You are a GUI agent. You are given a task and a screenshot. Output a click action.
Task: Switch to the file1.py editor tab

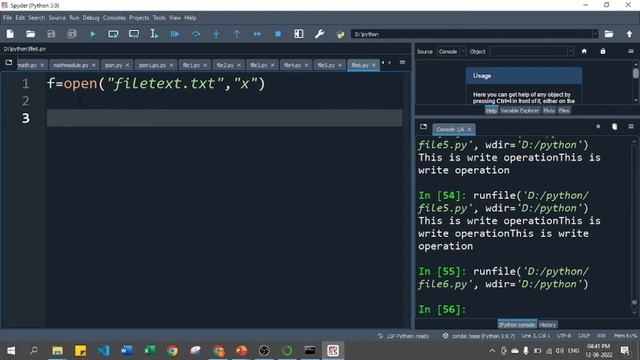191,65
